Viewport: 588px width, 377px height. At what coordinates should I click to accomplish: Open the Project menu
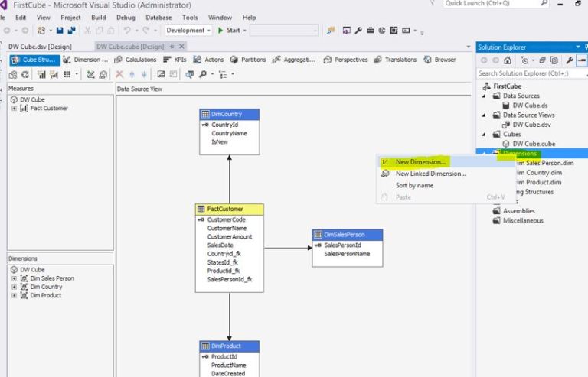click(70, 18)
